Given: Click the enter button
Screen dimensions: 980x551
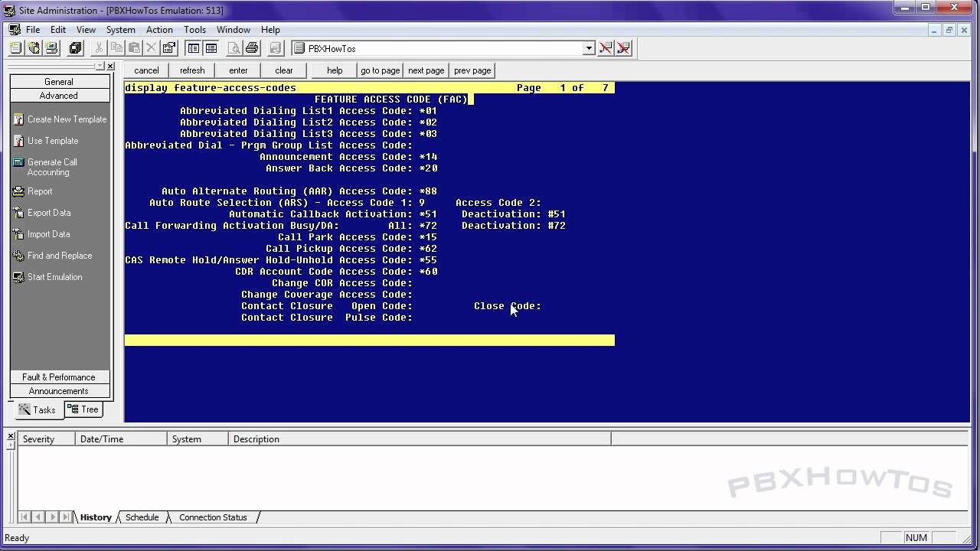Looking at the screenshot, I should (x=238, y=70).
